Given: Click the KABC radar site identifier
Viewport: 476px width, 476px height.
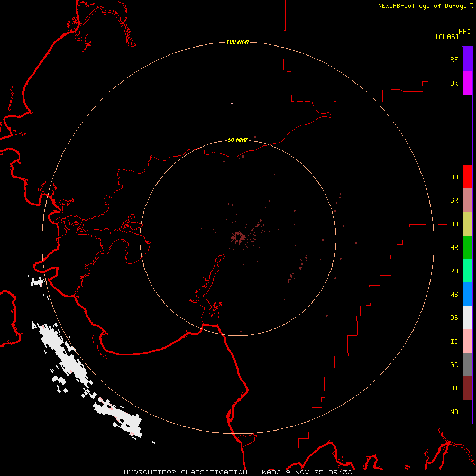Looking at the screenshot, I should coord(271,472).
